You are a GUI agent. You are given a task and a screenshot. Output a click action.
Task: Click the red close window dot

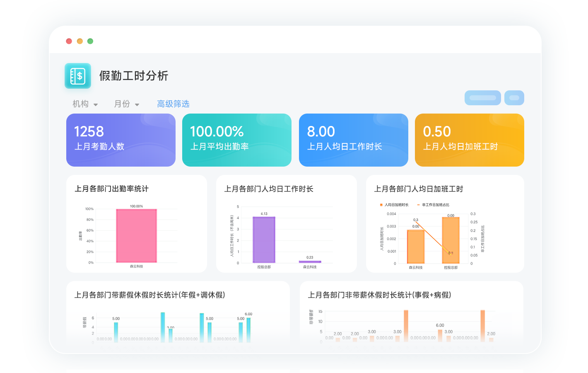69,41
